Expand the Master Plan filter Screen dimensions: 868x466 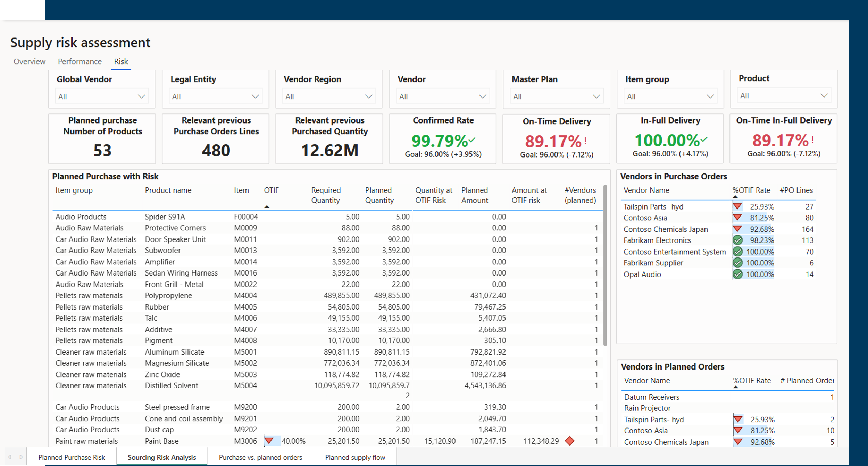coord(557,96)
